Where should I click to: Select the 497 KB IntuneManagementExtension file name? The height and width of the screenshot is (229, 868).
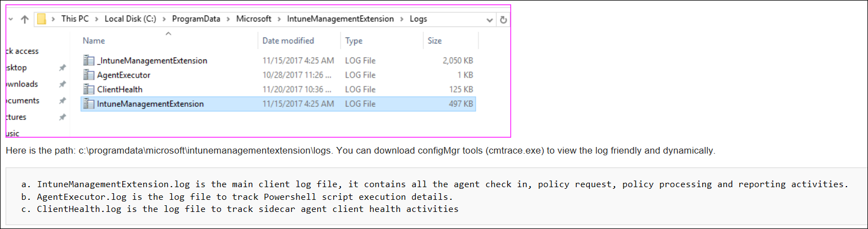[x=150, y=103]
